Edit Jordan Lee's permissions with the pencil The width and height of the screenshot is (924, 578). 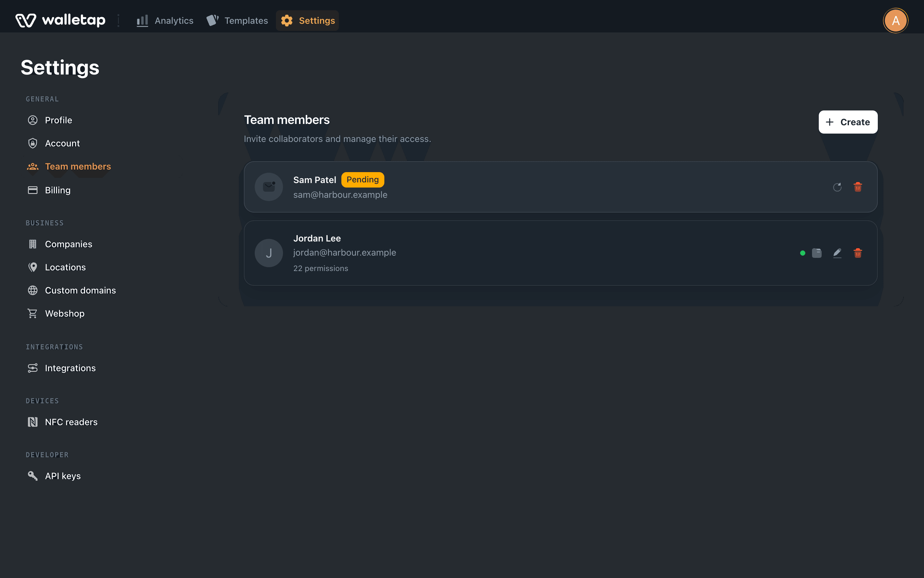(837, 253)
